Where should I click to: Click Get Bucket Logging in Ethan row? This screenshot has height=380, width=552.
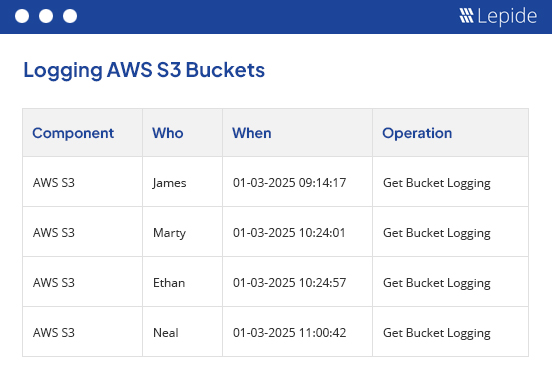click(x=437, y=283)
